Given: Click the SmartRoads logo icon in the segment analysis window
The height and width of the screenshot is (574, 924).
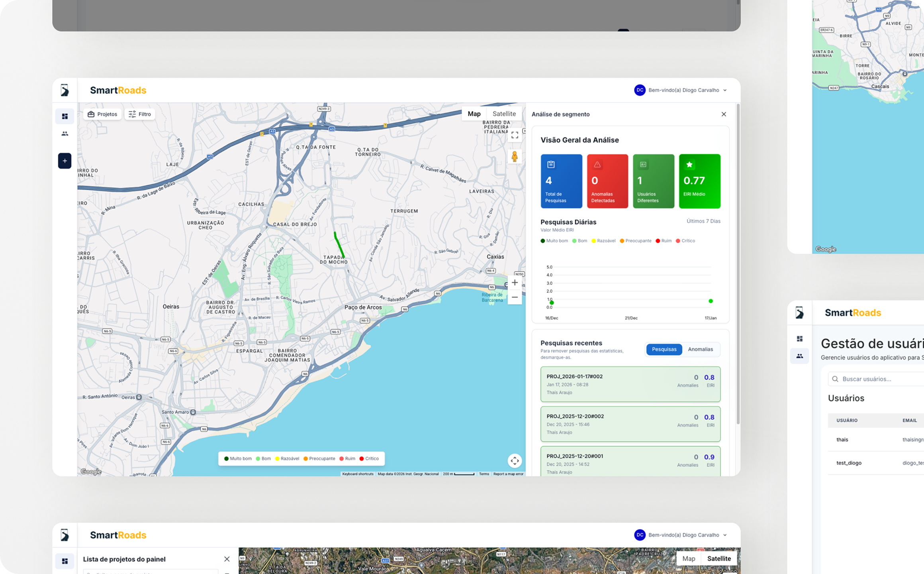Looking at the screenshot, I should tap(65, 90).
